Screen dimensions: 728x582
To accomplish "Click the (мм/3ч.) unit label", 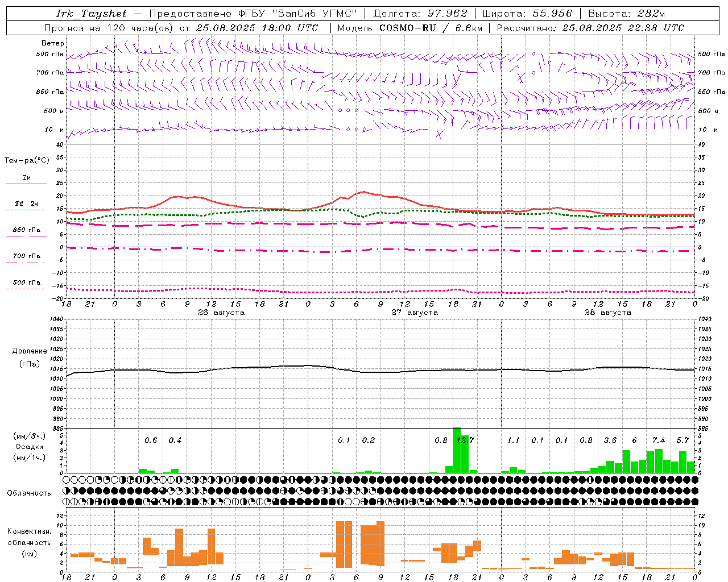I will point(29,436).
